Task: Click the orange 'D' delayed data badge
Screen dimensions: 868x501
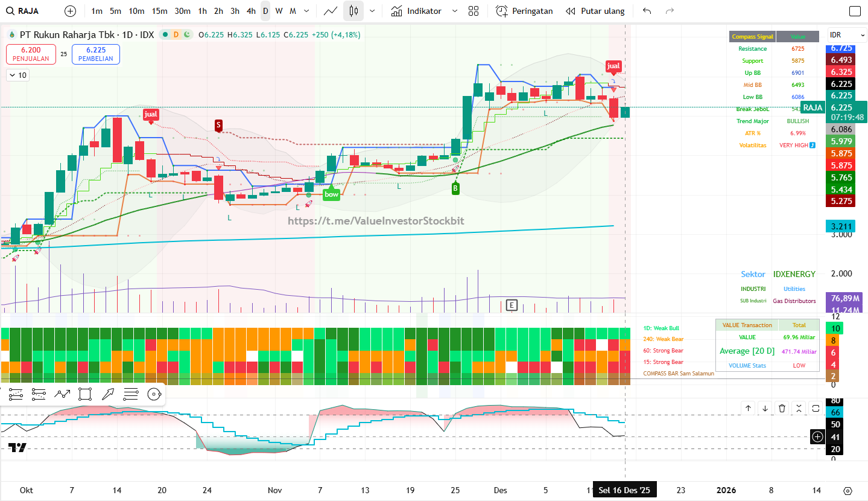Action: [176, 35]
